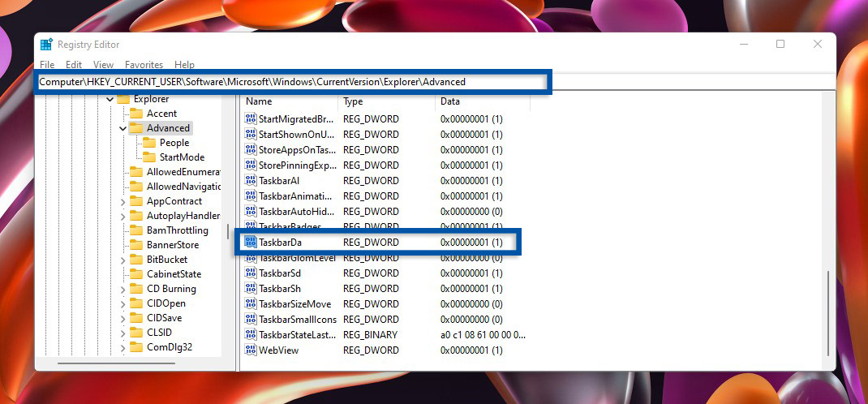Close the Registry Editor window
The width and height of the screenshot is (868, 404).
click(x=818, y=45)
